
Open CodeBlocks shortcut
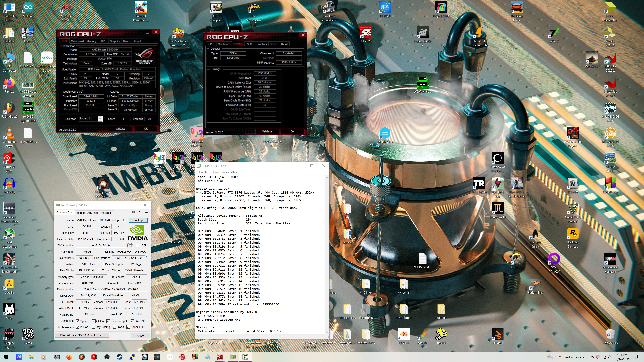610,186
